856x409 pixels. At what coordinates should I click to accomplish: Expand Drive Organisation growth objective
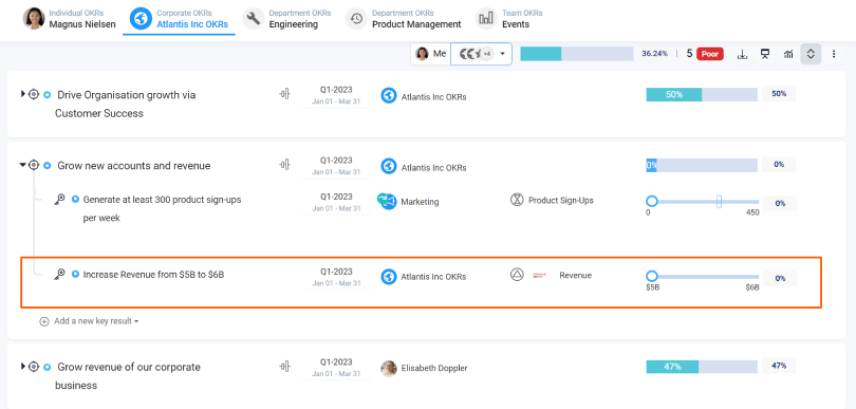click(x=23, y=94)
